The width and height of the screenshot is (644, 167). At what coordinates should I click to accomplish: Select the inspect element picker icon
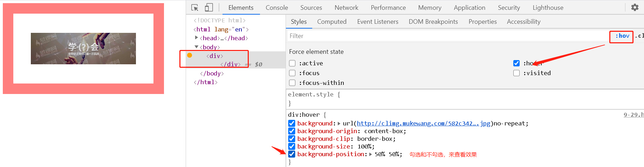pos(195,8)
